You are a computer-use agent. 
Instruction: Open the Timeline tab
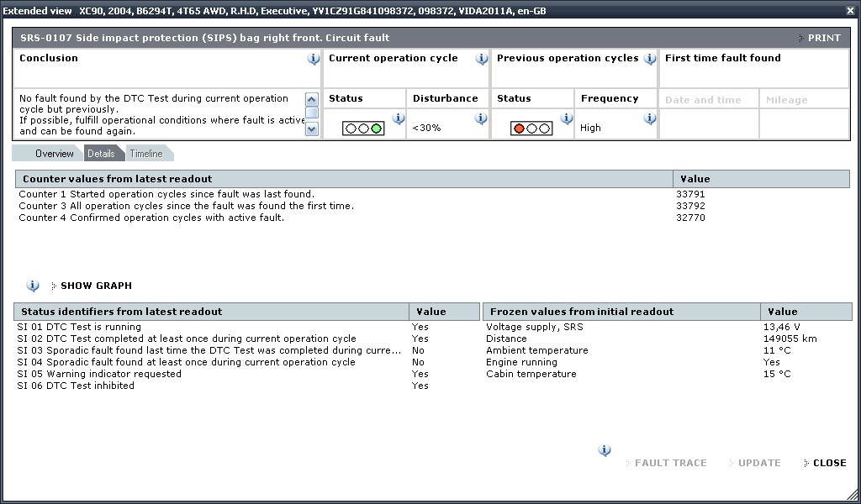coord(146,154)
